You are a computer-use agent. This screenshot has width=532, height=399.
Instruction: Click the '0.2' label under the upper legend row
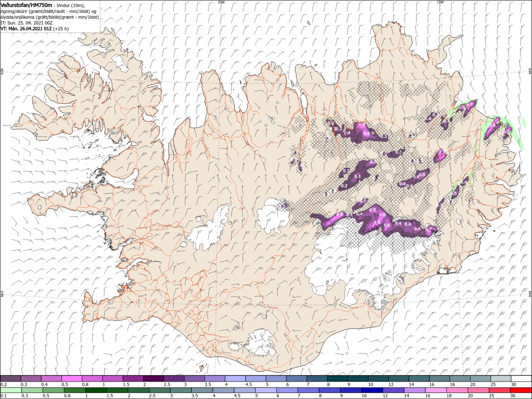click(x=3, y=384)
